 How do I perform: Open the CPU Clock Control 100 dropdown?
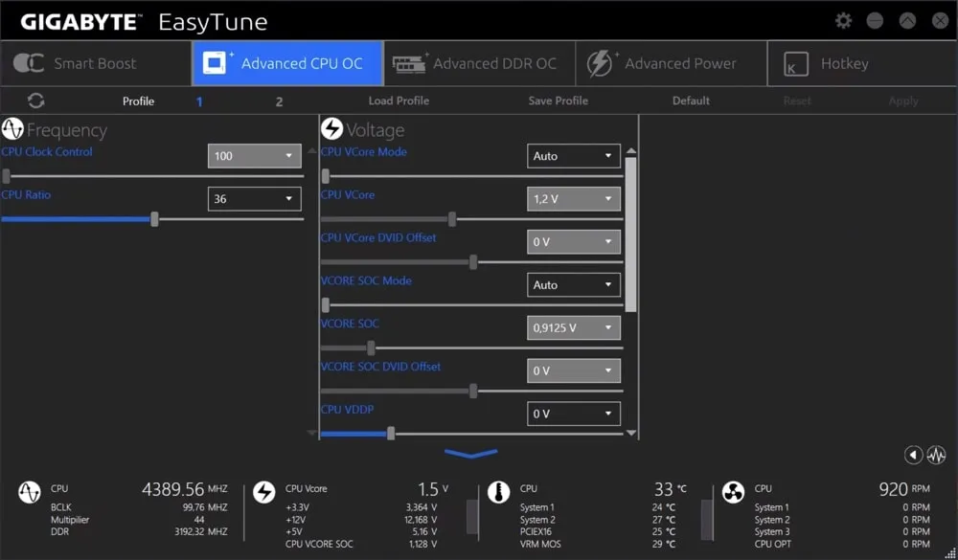click(x=254, y=156)
